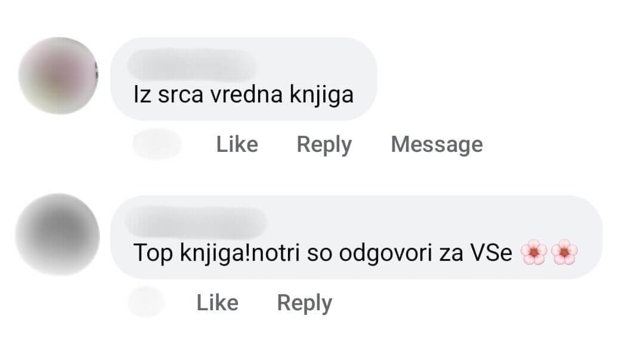
Task: Open the blurred name above "Top knjiga!" comment
Action: click(196, 222)
